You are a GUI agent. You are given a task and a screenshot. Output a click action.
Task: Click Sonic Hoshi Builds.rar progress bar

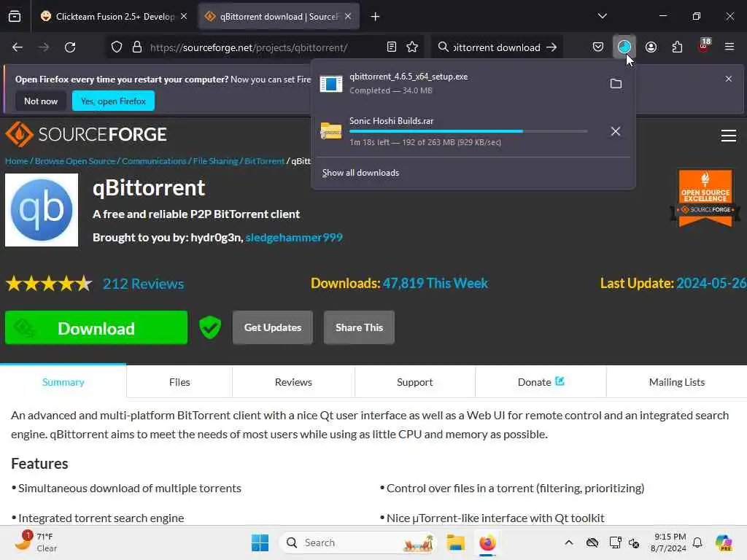[x=468, y=131]
